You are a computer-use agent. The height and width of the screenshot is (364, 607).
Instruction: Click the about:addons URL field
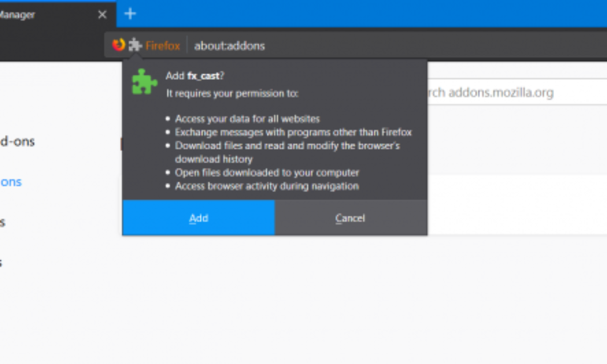tap(229, 46)
